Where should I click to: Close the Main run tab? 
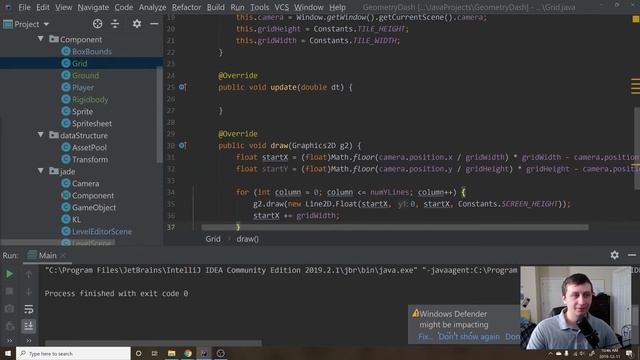pyautogui.click(x=63, y=256)
